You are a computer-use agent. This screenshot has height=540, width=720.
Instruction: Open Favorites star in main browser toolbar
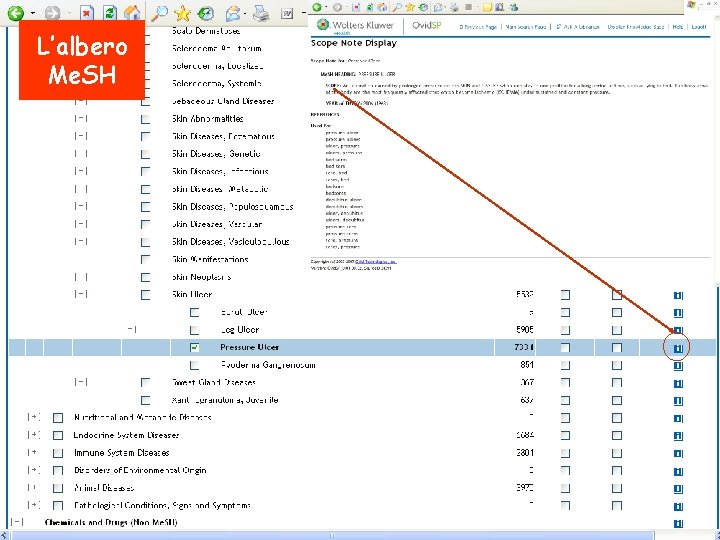coord(182,13)
